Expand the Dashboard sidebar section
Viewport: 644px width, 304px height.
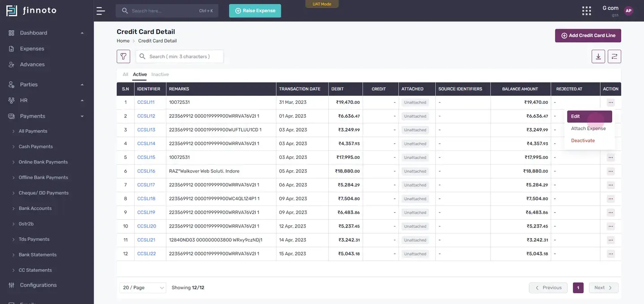pos(47,33)
